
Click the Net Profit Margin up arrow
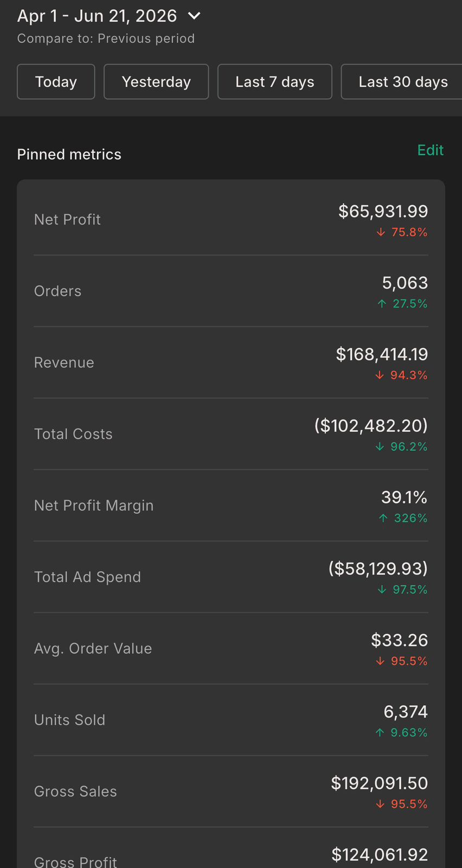(383, 519)
